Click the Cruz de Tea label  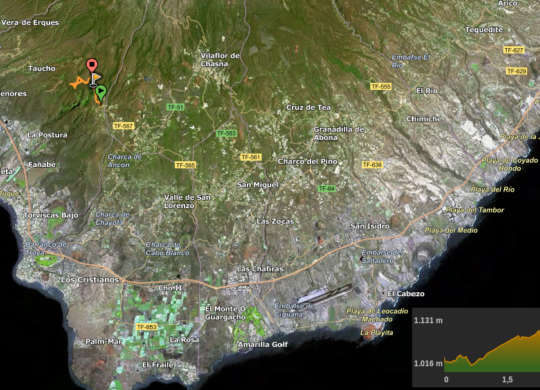coord(309,107)
